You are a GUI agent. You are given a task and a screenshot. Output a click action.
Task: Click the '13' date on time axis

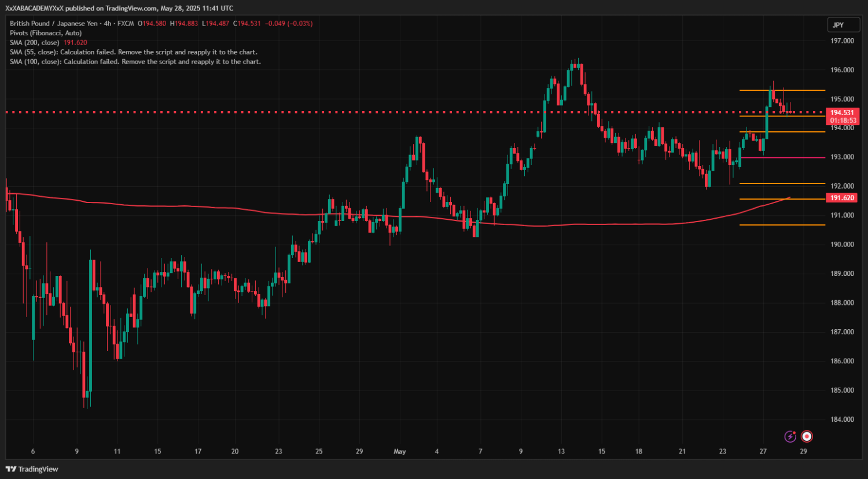(x=561, y=451)
